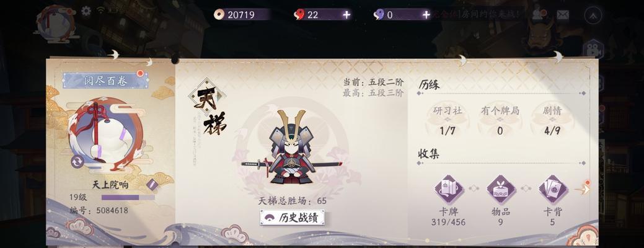Collapse the top bar with up chevron
The image size is (644, 248).
tap(593, 15)
